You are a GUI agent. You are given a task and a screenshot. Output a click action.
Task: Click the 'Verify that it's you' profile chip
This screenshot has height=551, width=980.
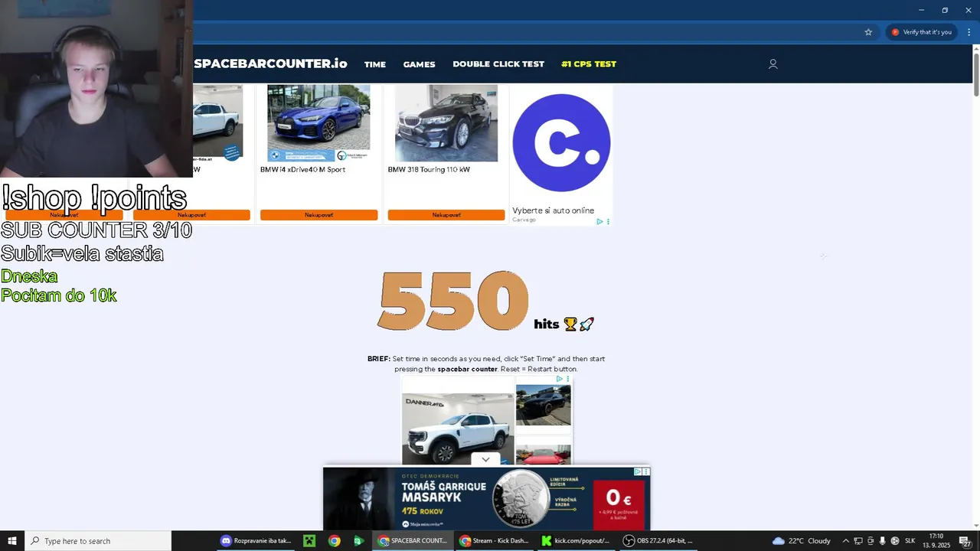[921, 32]
